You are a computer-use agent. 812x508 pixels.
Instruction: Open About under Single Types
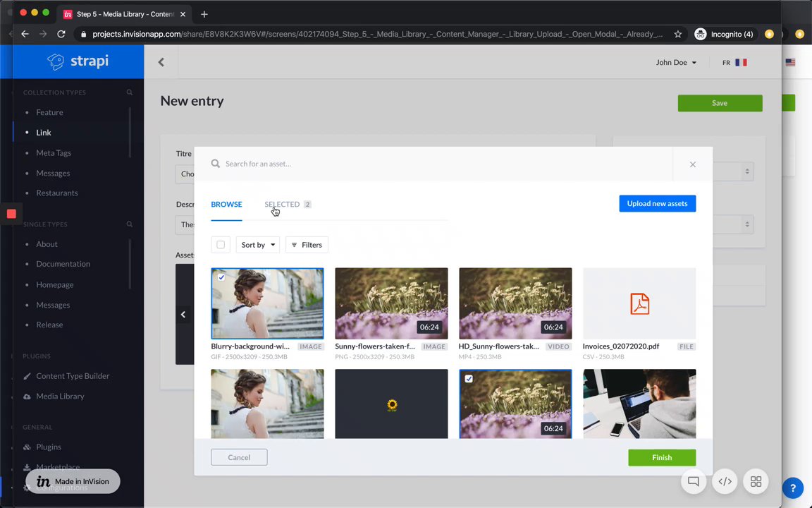click(x=47, y=244)
